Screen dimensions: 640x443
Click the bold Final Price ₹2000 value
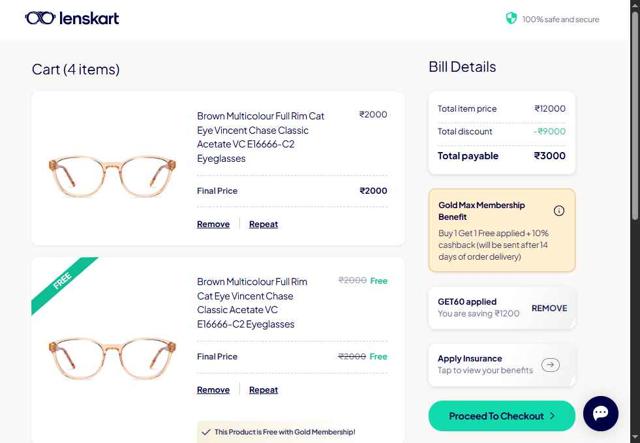[x=373, y=191]
